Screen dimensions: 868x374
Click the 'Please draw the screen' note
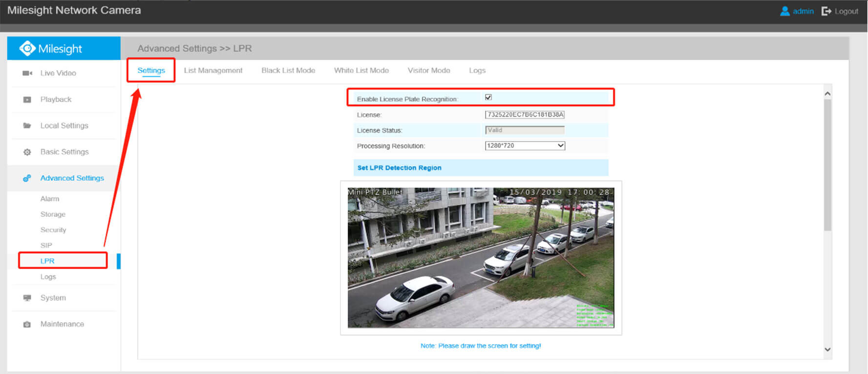481,346
